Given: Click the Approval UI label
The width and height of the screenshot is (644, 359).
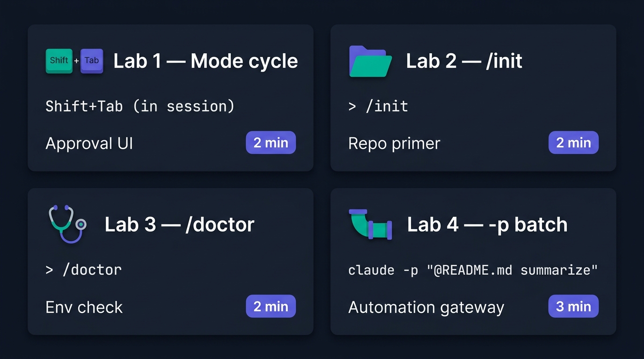Looking at the screenshot, I should coord(89,144).
